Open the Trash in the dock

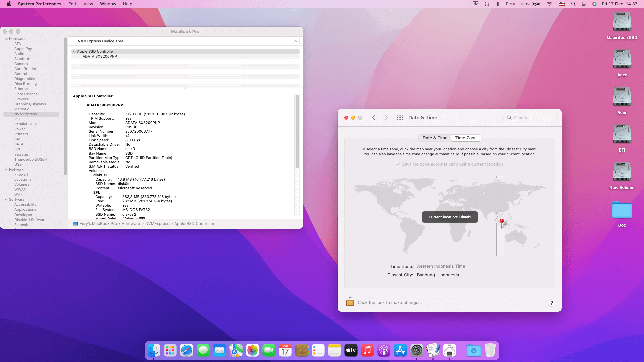tap(490, 351)
